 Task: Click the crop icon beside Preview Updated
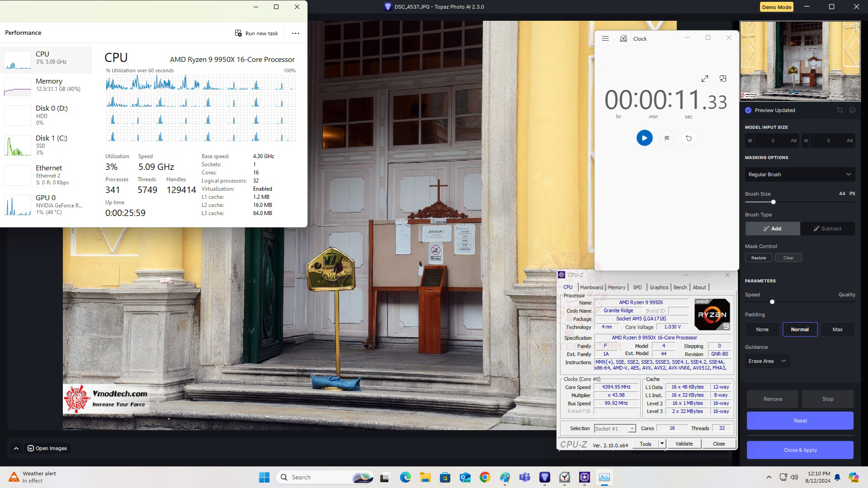point(840,110)
